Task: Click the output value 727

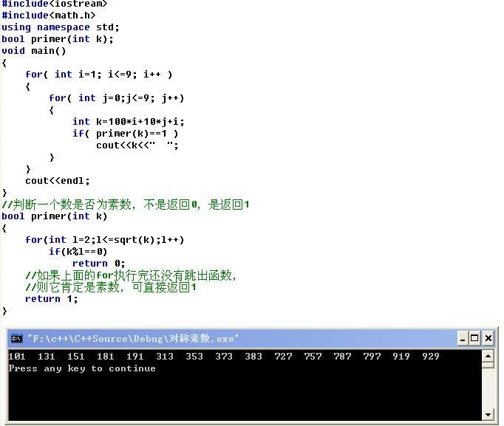Action: pos(283,357)
